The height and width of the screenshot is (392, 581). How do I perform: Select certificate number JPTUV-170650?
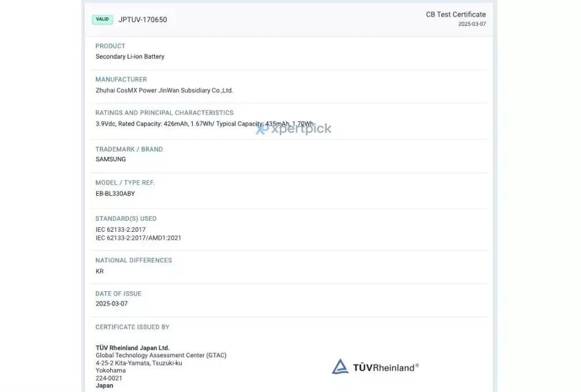point(143,20)
